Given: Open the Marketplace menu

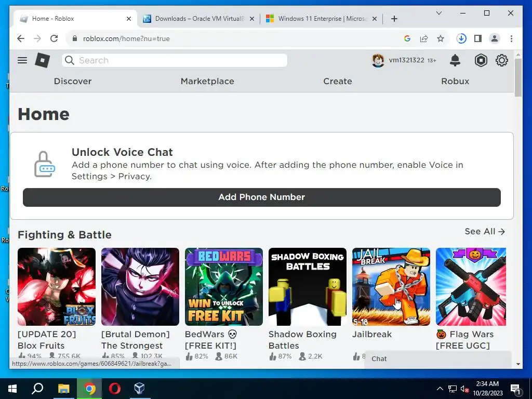Looking at the screenshot, I should pos(207,81).
